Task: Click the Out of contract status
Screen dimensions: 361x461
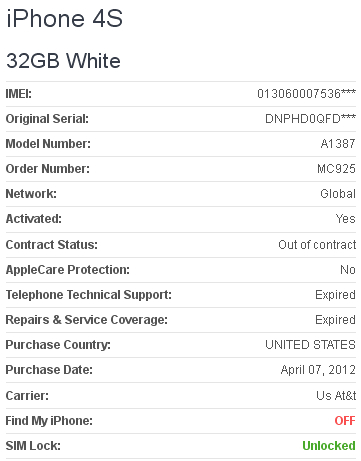Action: click(317, 245)
